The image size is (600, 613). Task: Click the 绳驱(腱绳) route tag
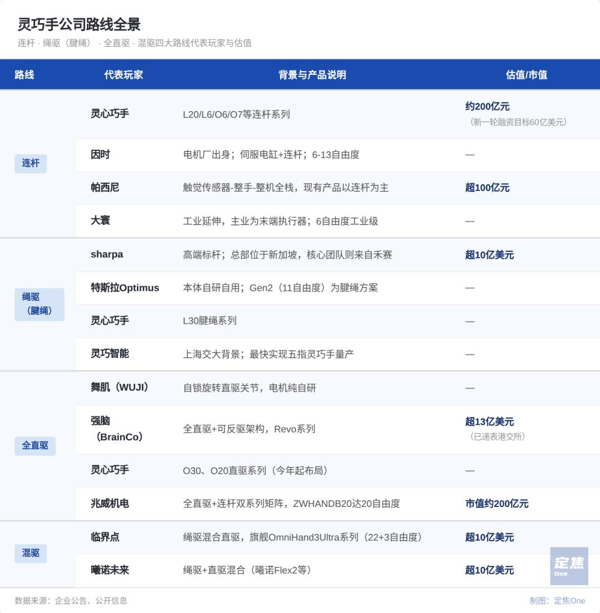pos(39,304)
